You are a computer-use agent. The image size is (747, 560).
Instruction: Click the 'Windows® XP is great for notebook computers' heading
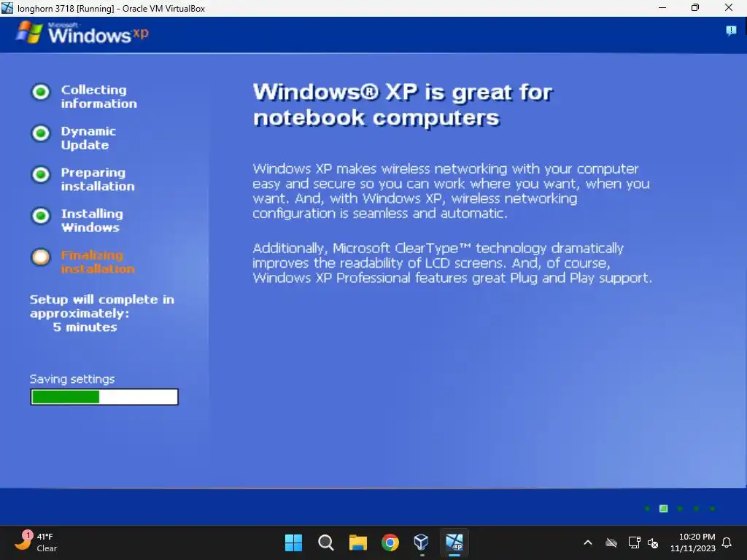403,105
